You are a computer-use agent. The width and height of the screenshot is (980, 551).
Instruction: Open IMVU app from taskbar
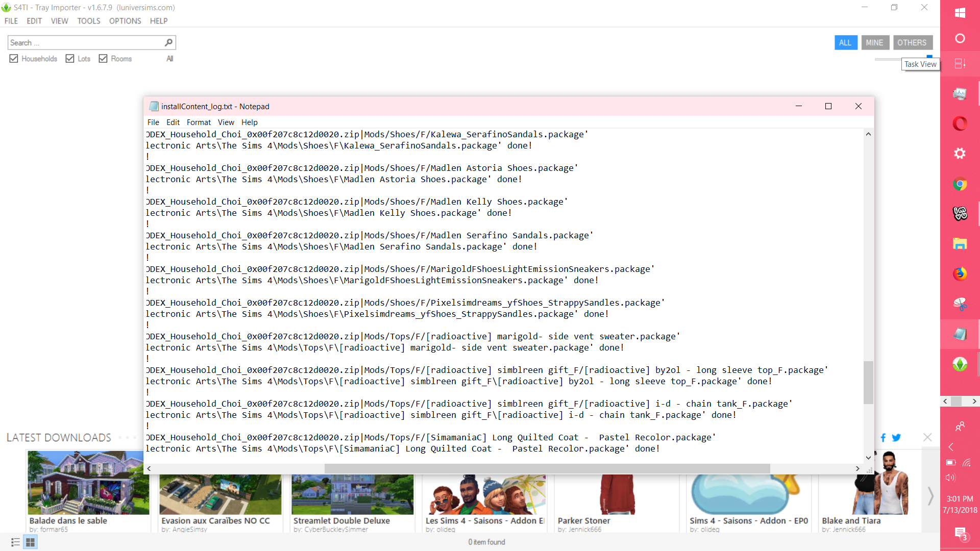click(x=960, y=214)
